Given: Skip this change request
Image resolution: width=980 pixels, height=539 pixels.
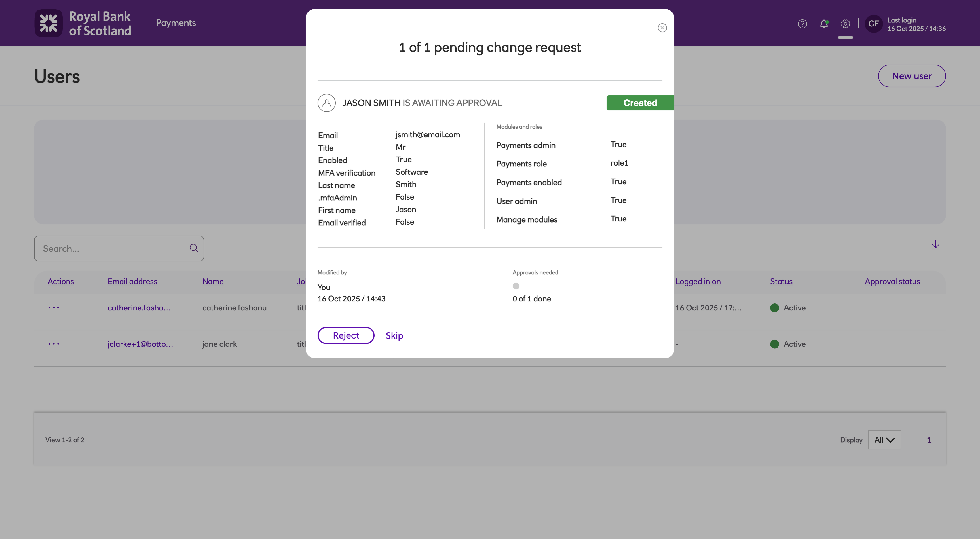Looking at the screenshot, I should (394, 335).
